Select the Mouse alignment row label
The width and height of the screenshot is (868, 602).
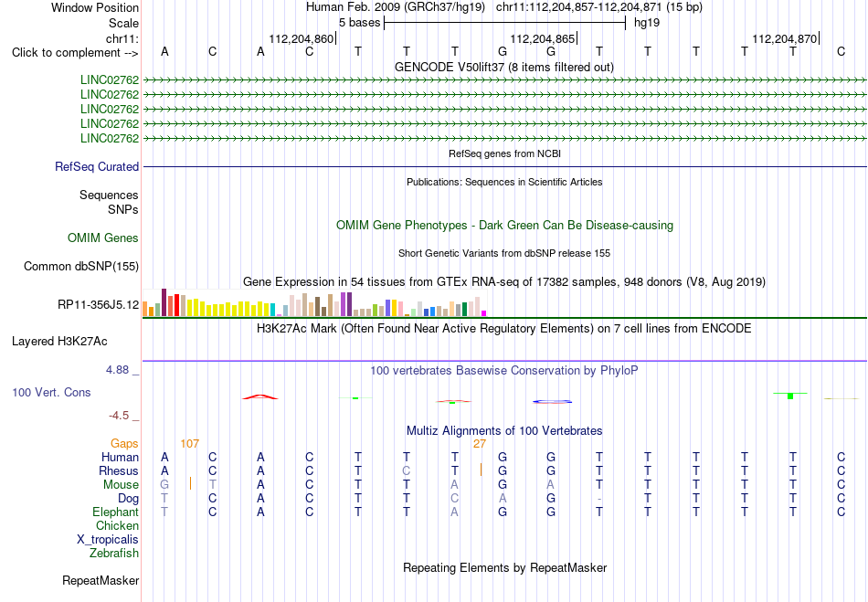121,485
